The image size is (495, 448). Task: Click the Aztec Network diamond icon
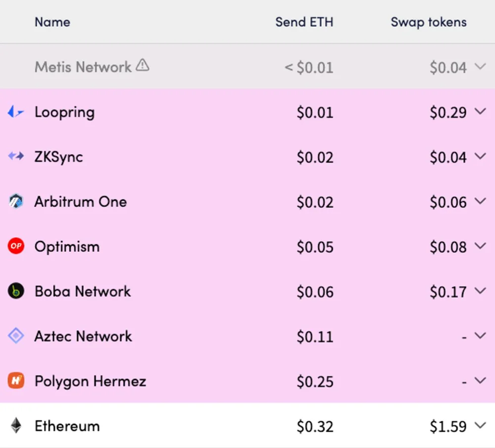(16, 335)
